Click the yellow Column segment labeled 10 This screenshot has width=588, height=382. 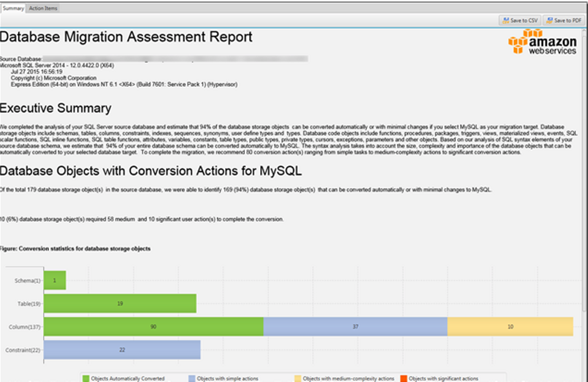coord(510,327)
